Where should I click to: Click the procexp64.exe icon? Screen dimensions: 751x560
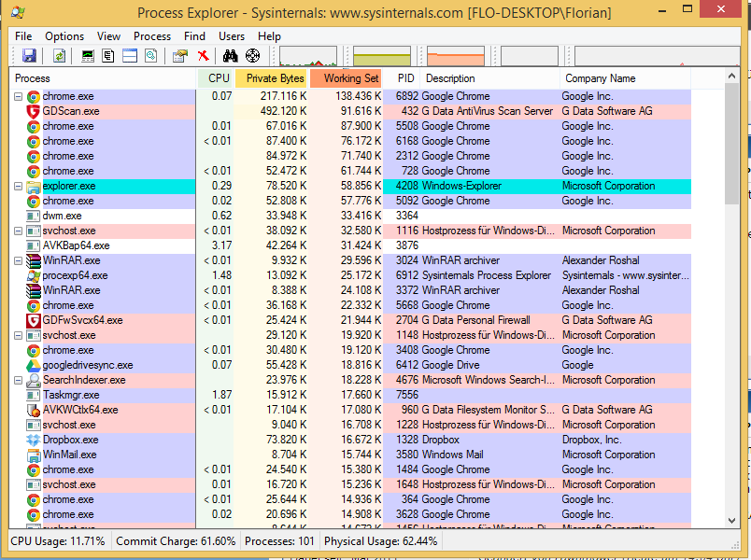coord(33,275)
